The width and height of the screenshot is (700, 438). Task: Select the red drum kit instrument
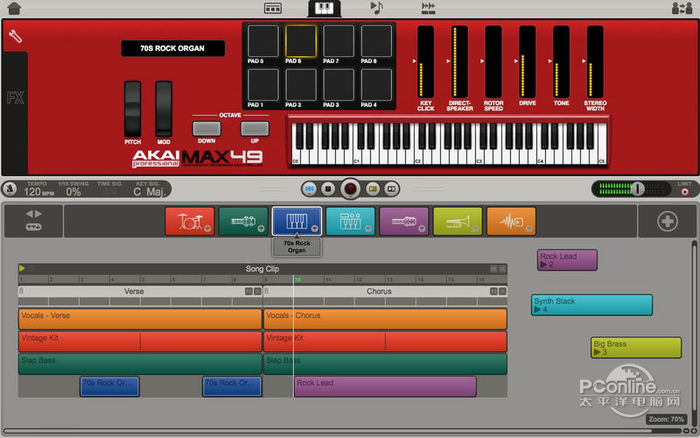click(x=190, y=221)
